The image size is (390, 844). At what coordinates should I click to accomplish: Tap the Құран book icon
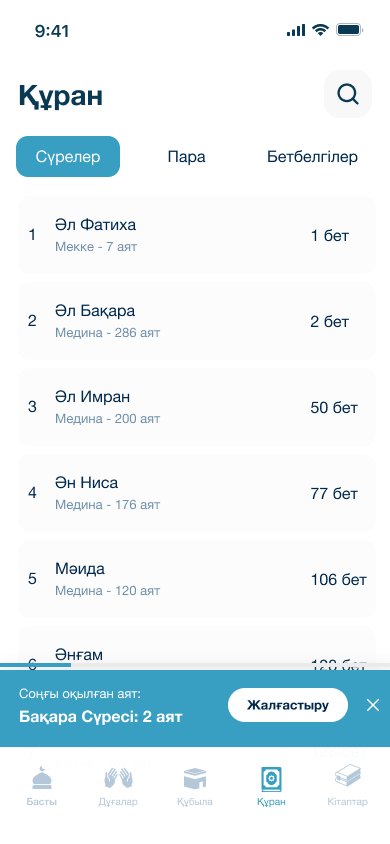[271, 779]
